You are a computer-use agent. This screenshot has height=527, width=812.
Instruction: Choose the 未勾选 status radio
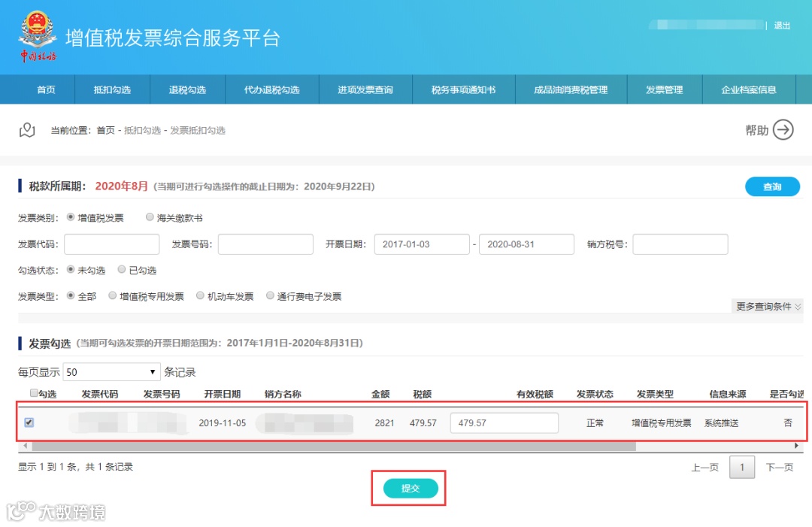(71, 270)
